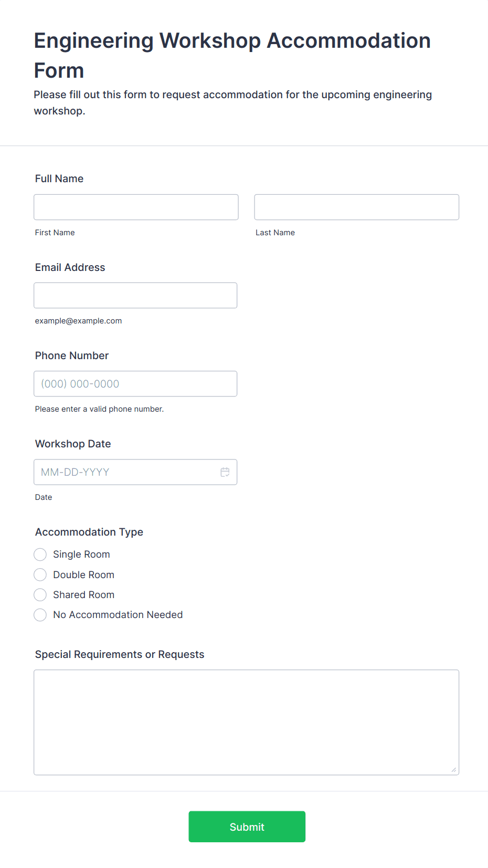Click the Phone Number label

click(x=72, y=355)
